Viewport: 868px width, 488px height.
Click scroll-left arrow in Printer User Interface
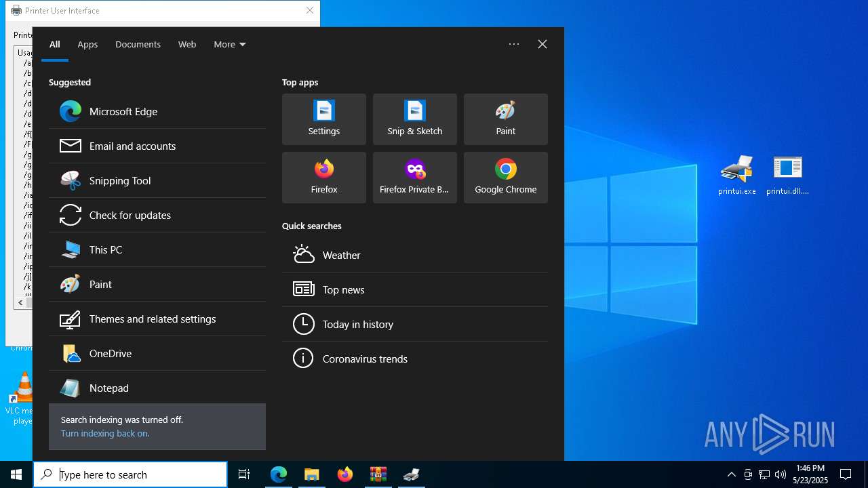click(x=20, y=302)
